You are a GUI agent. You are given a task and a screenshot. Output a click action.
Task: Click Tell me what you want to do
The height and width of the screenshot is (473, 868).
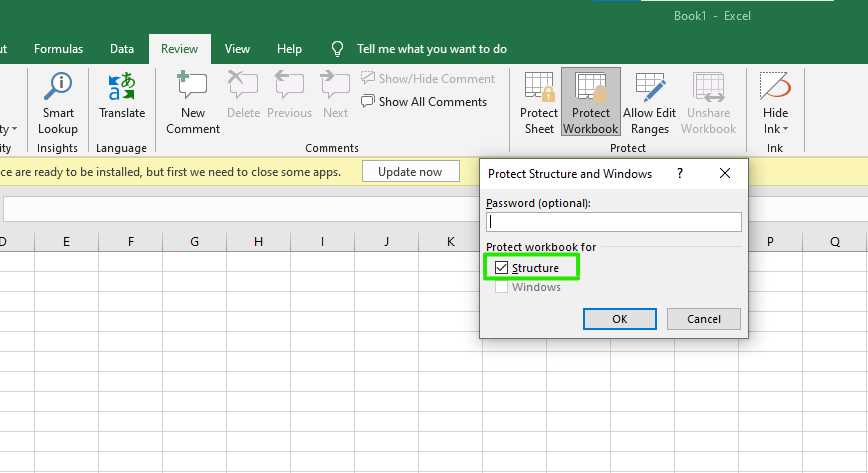[x=432, y=49]
